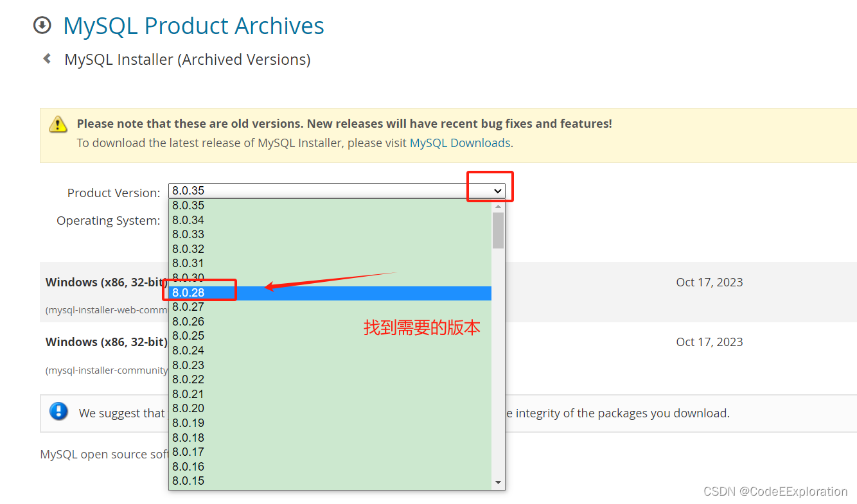Image resolution: width=857 pixels, height=504 pixels.
Task: Pick version 8.0.23 from the list
Action: click(x=330, y=365)
